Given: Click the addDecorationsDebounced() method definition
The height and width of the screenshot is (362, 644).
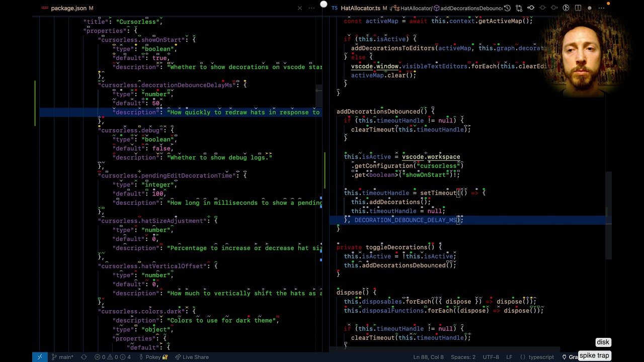Looking at the screenshot, I should (x=382, y=112).
